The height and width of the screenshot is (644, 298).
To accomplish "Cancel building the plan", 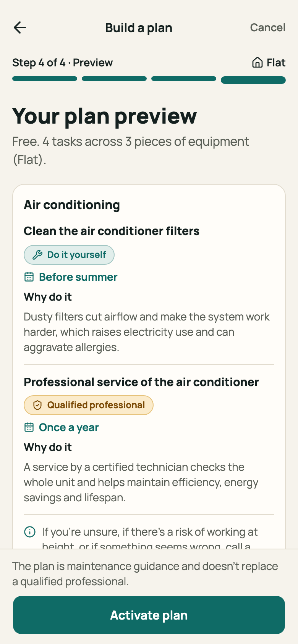I will coord(268,27).
